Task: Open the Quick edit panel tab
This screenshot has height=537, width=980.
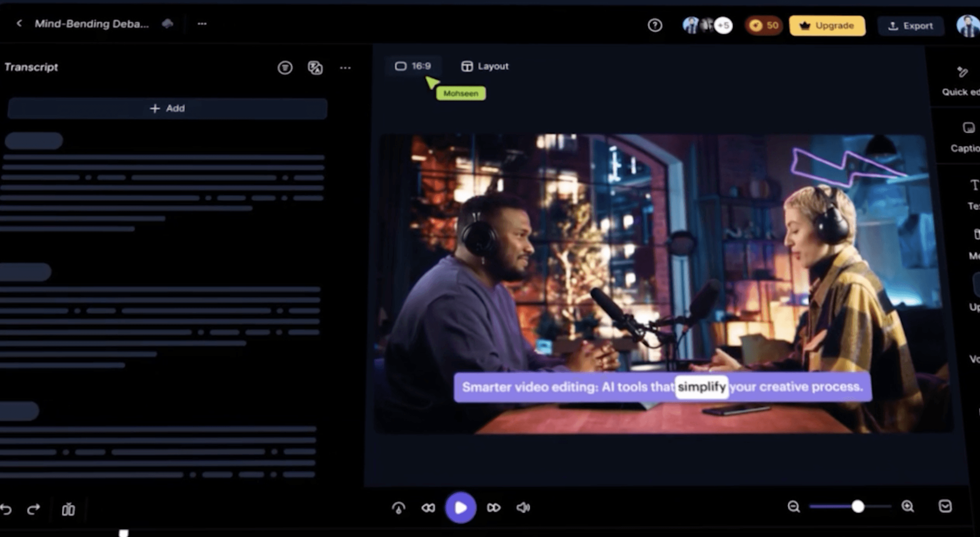Action: tap(962, 81)
